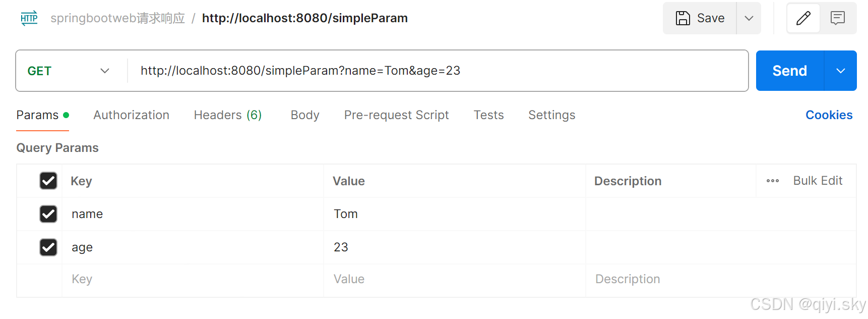Click the Save floppy disk icon
The height and width of the screenshot is (319, 868).
(x=683, y=18)
